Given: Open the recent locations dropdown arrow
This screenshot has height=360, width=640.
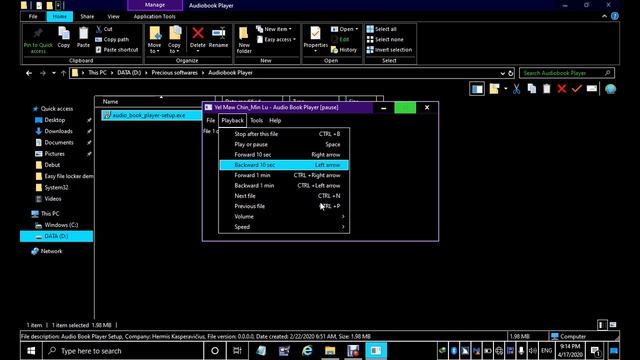Looking at the screenshot, I should 53,73.
